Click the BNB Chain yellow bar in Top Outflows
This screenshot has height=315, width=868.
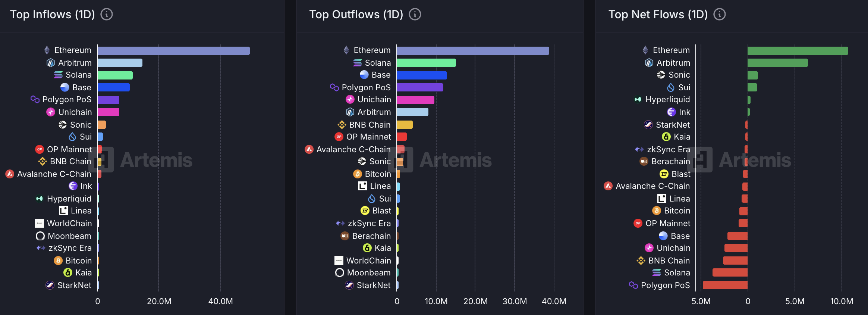(405, 125)
